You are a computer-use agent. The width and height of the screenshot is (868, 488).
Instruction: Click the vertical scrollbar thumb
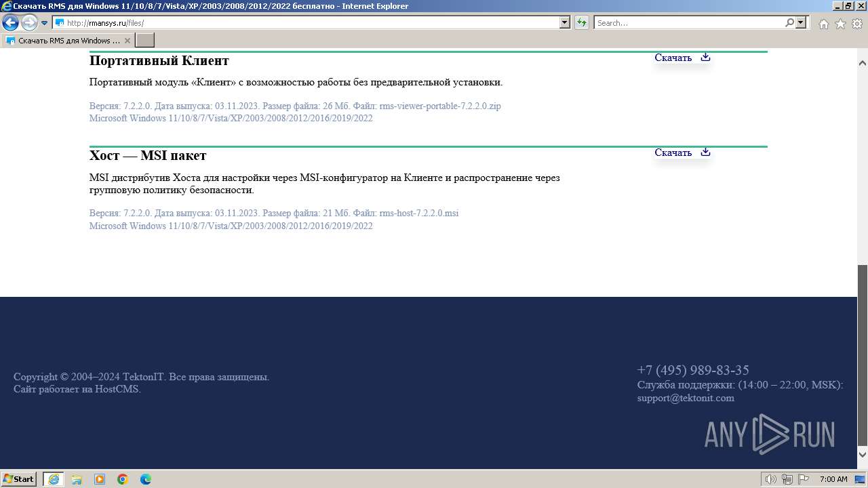click(x=863, y=355)
